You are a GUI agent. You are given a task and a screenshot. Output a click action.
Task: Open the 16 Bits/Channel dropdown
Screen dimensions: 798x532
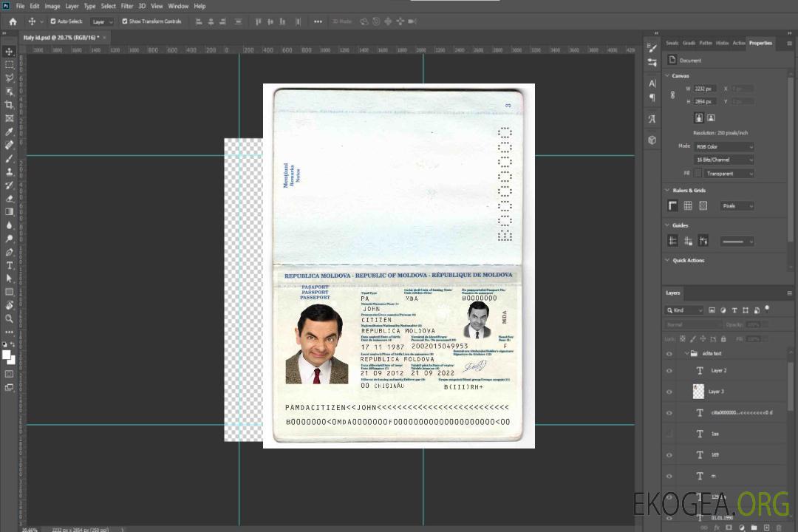click(723, 160)
